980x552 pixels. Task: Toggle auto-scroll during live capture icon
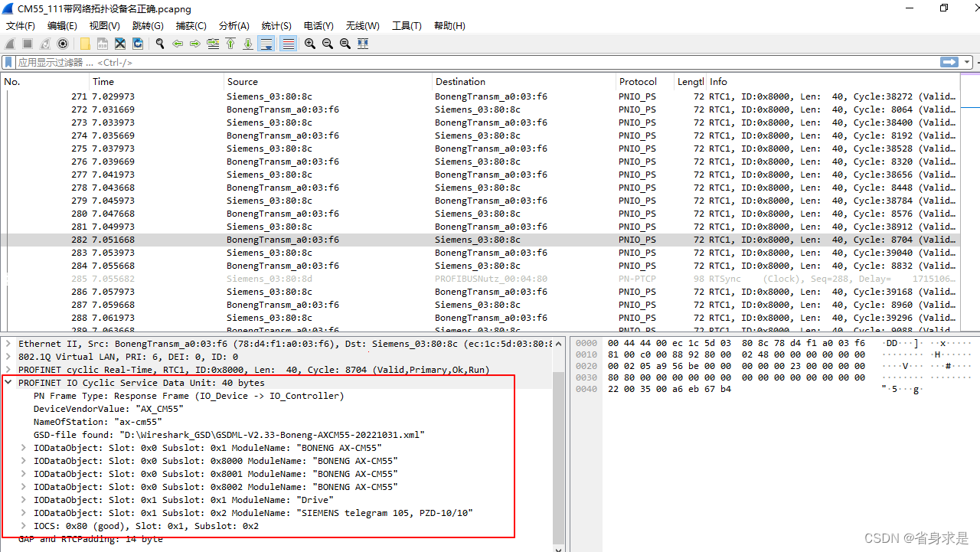[266, 44]
